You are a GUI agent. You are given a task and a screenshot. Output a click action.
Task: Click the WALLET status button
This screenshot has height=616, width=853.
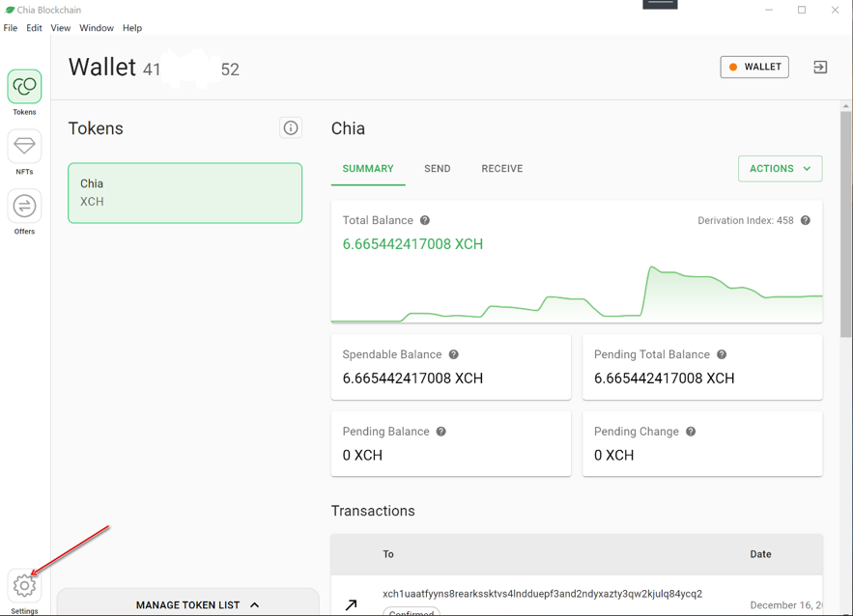(x=754, y=67)
